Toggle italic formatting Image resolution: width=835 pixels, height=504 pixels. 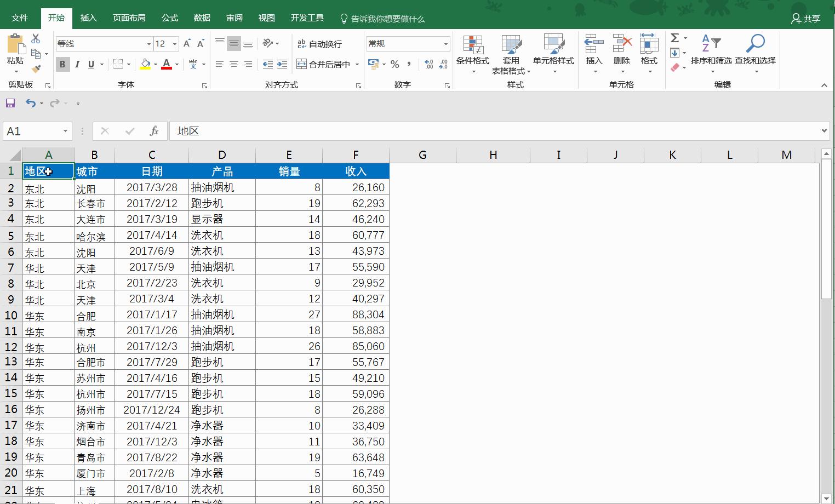tap(77, 64)
